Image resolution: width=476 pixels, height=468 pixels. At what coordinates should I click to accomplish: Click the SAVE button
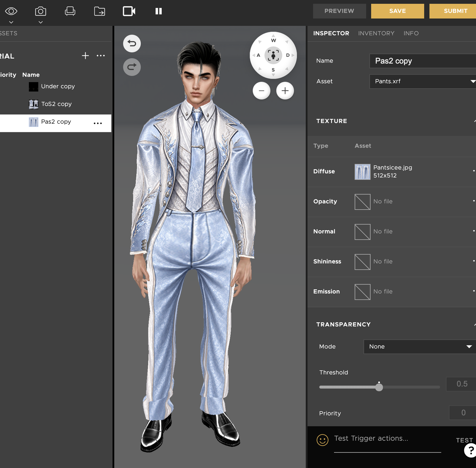pos(397,11)
